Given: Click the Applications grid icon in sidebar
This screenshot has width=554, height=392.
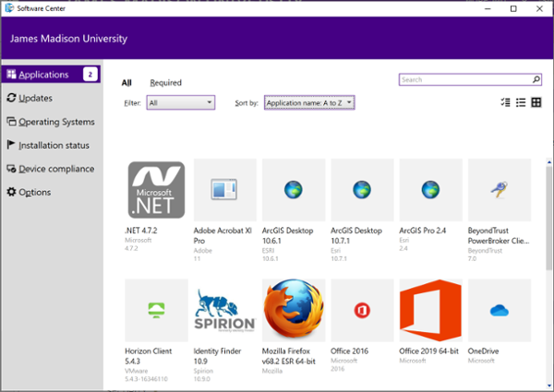Looking at the screenshot, I should 11,74.
